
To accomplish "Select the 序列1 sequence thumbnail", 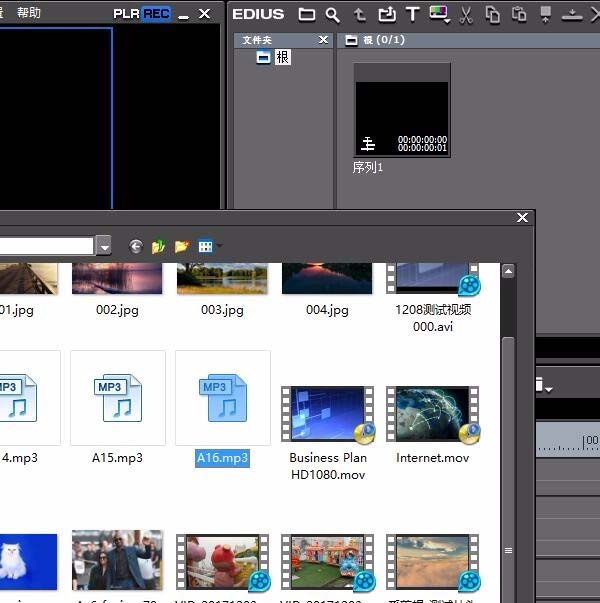I will [x=402, y=112].
